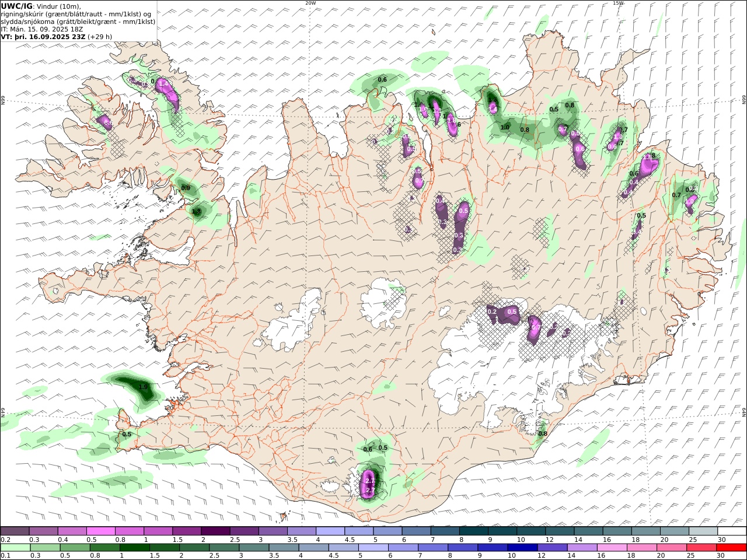Pick the violet 12 swatch on the rain scale
747x560 pixels.
point(553,547)
